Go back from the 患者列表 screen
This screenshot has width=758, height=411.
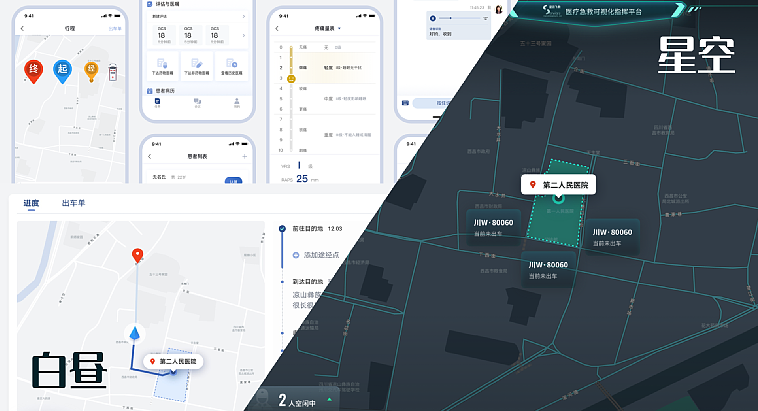(x=149, y=156)
